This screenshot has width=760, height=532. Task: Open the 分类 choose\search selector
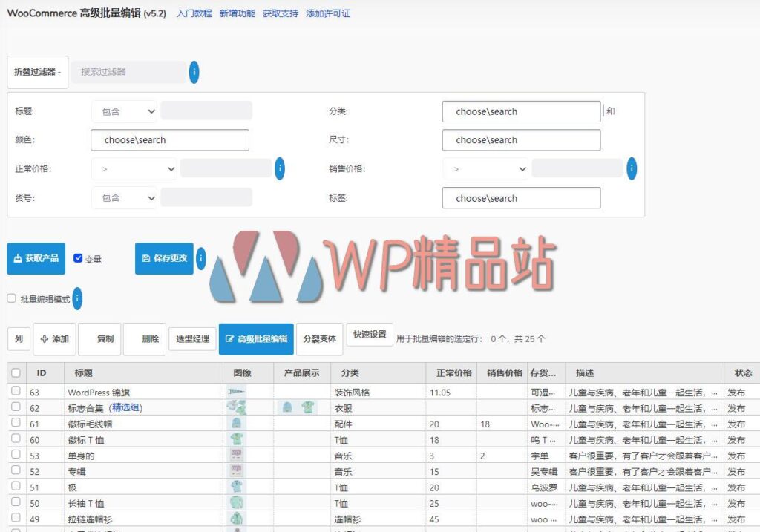point(521,111)
